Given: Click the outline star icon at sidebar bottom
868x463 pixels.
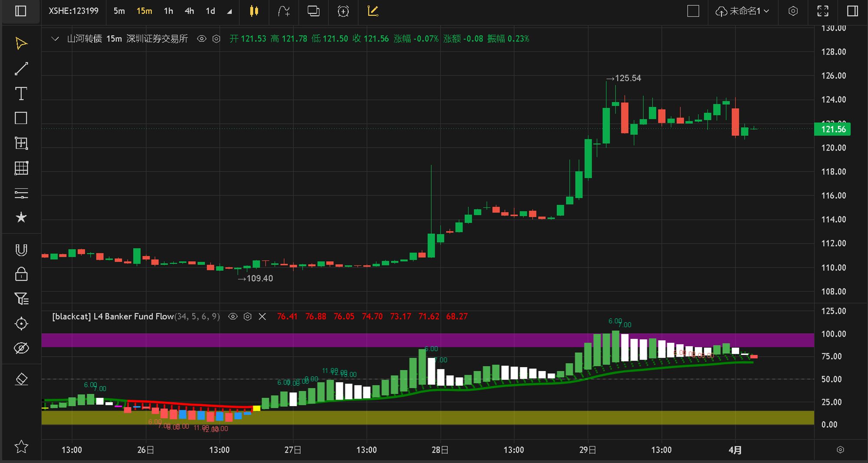Looking at the screenshot, I should pos(21,447).
